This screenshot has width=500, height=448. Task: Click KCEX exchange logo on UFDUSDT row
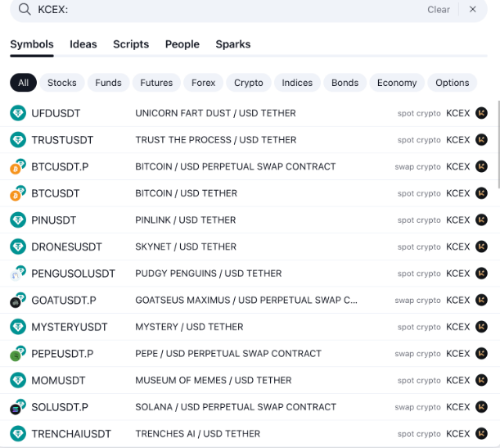point(481,113)
